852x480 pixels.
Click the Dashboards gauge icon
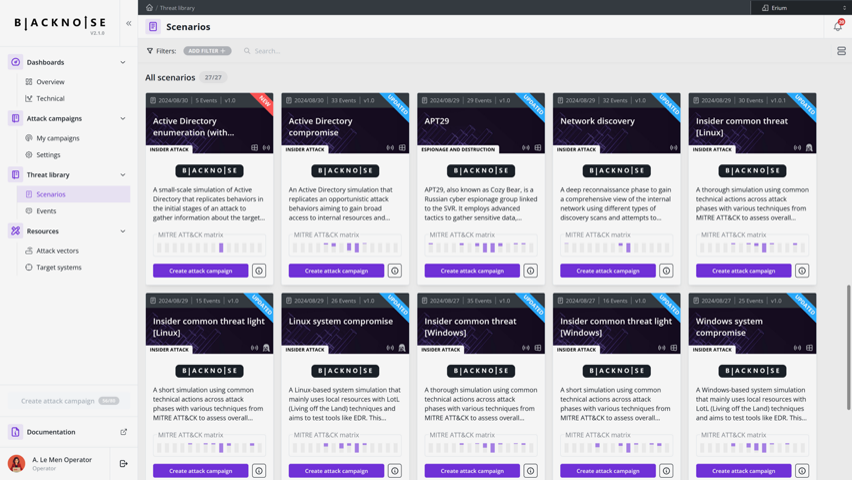(x=15, y=62)
